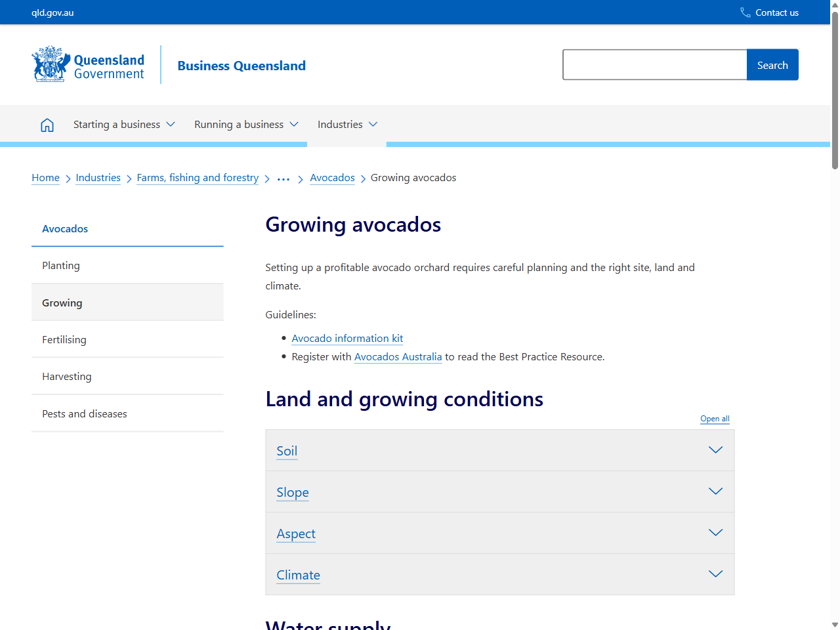Image resolution: width=840 pixels, height=630 pixels.
Task: Click the chevron beside the Climate accordion
Action: [715, 574]
